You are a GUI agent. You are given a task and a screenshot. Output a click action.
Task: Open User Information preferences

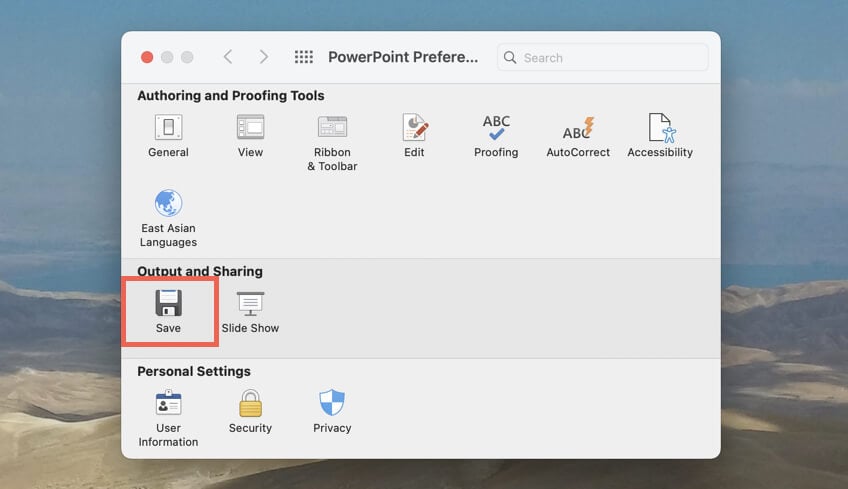[x=168, y=418]
